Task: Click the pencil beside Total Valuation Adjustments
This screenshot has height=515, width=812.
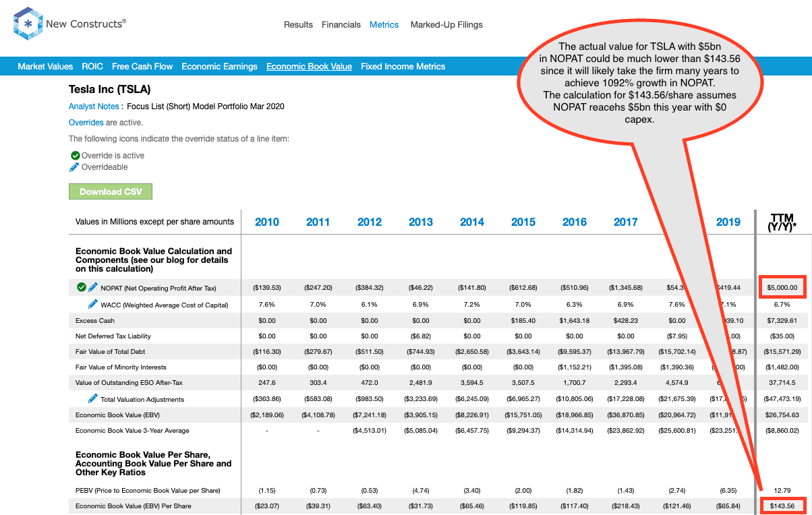Action: click(93, 399)
